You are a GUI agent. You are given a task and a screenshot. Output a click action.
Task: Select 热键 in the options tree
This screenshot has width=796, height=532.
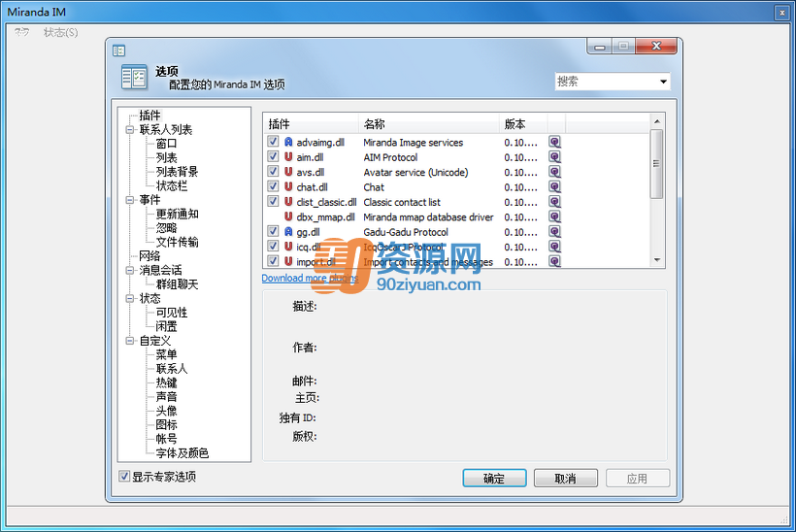click(x=167, y=382)
